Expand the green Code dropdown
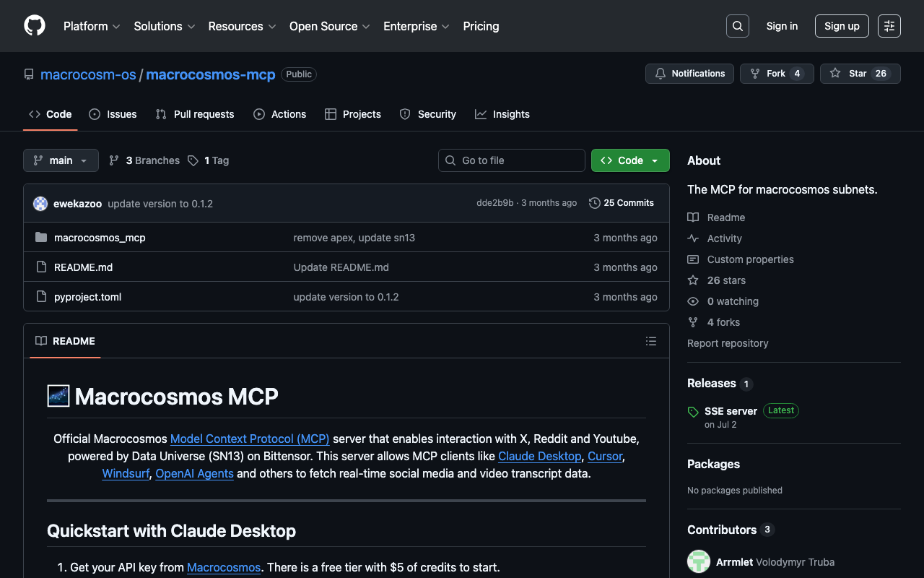Screen dimensions: 924x578 629,160
